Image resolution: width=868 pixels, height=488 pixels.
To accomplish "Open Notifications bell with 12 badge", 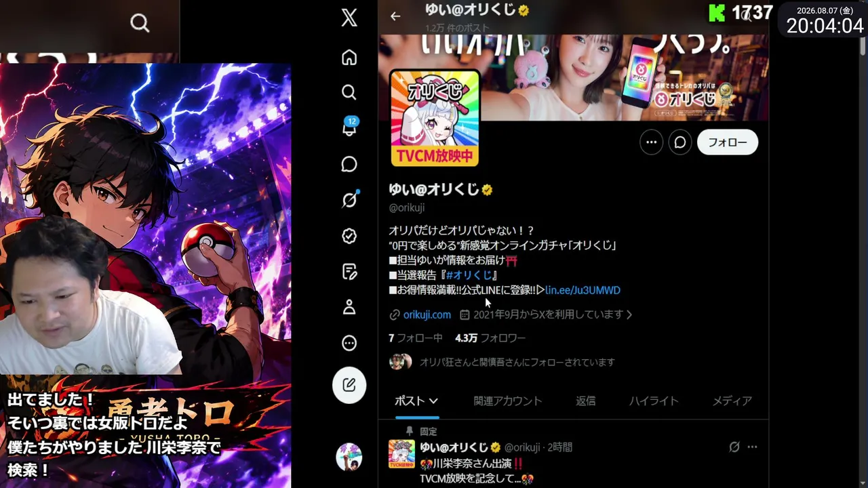I will (x=350, y=127).
